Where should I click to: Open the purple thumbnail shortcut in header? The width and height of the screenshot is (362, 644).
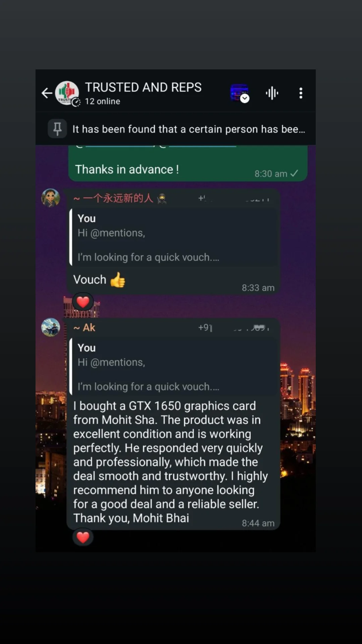239,93
